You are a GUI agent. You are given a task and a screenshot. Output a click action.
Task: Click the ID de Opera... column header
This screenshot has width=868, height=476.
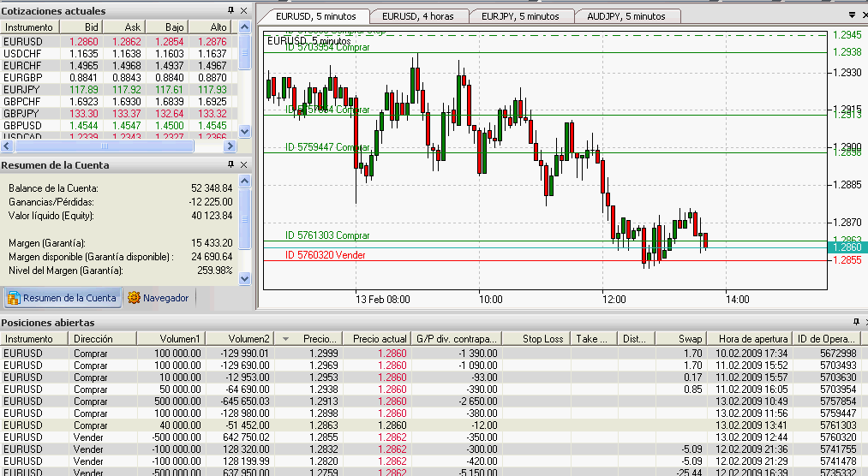click(827, 339)
